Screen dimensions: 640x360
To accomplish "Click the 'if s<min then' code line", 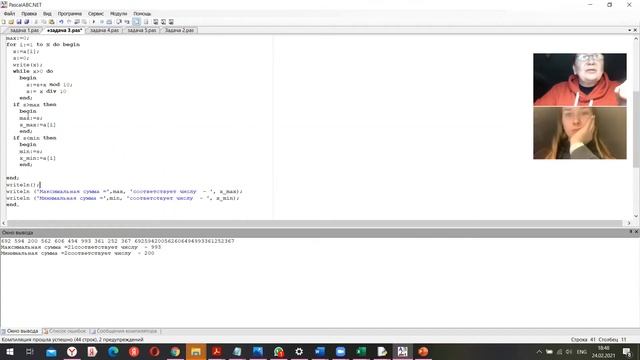I will pyautogui.click(x=34, y=138).
